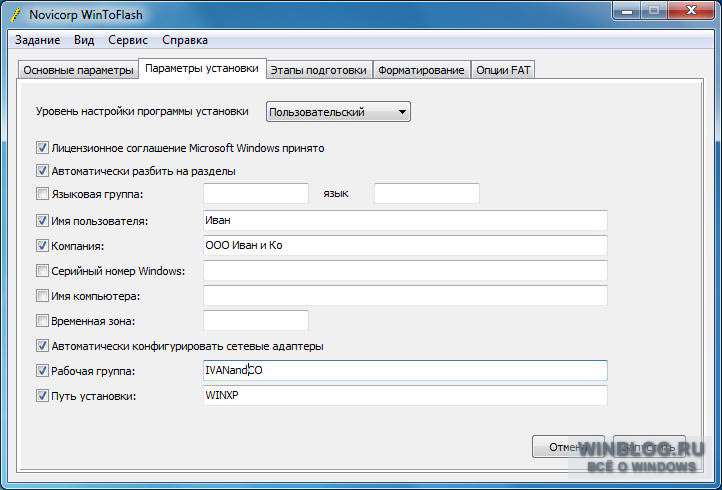Image resolution: width=722 pixels, height=490 pixels.
Task: Enable the Языковая группа checkbox
Action: click(42, 194)
